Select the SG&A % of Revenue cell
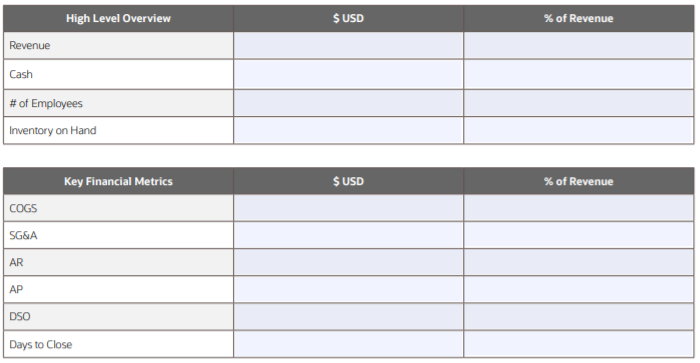This screenshot has height=363, width=700. coord(579,235)
